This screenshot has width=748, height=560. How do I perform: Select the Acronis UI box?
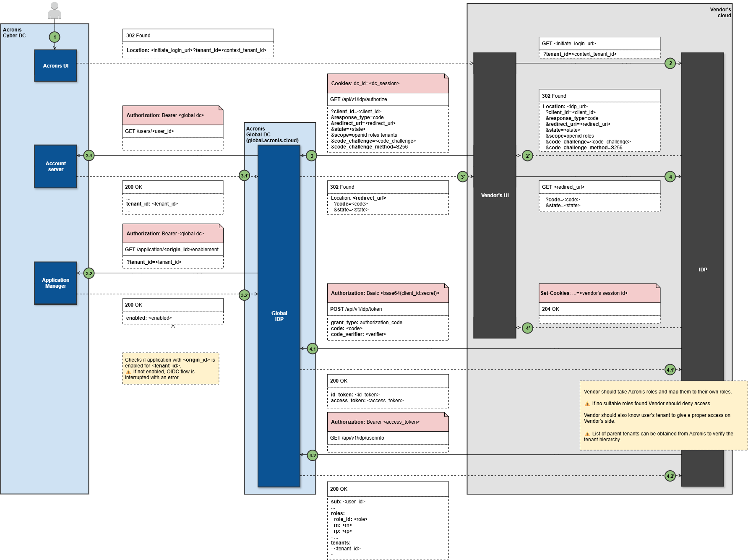(x=55, y=66)
